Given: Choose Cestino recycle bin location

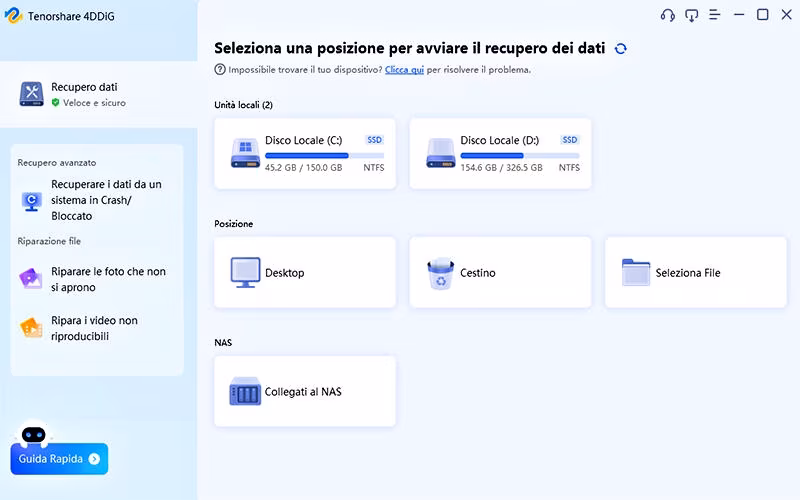Looking at the screenshot, I should pyautogui.click(x=500, y=272).
